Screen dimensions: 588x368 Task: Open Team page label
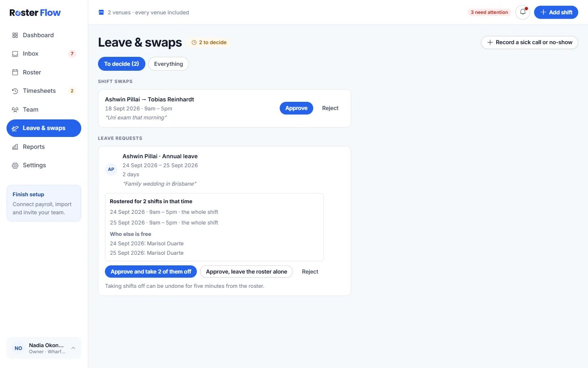(x=31, y=110)
